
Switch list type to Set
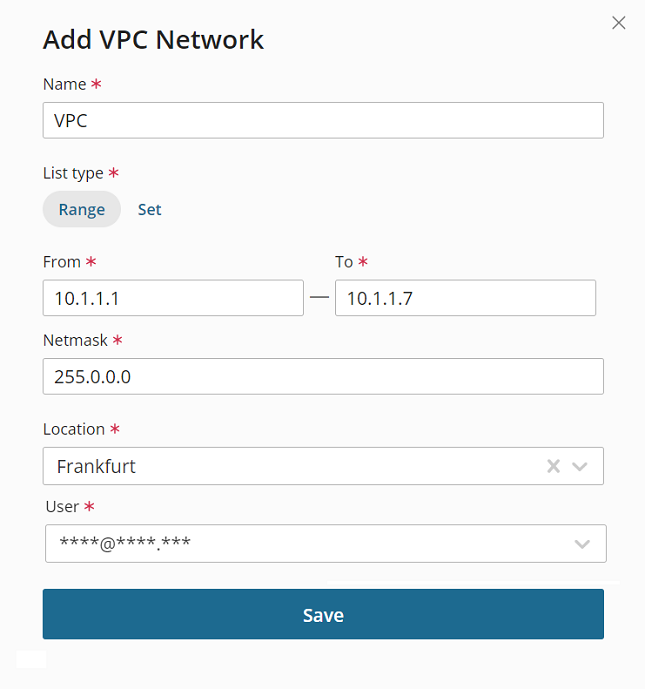tap(149, 209)
